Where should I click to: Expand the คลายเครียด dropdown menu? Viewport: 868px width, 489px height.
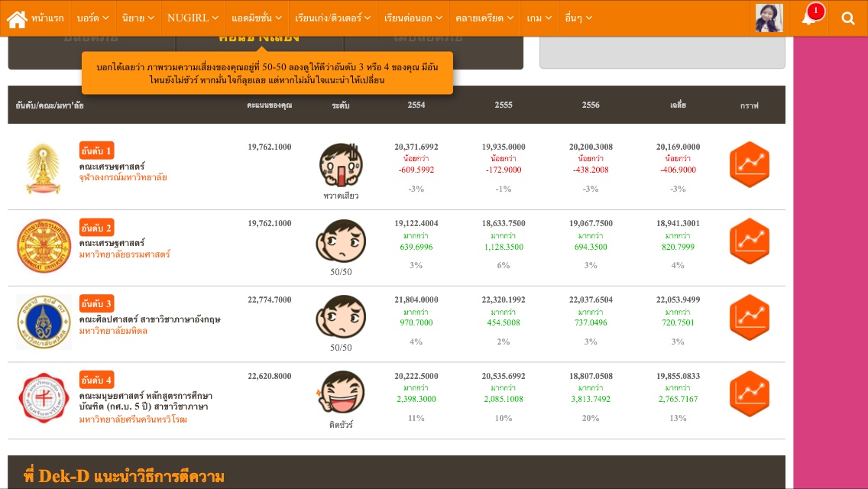[484, 18]
